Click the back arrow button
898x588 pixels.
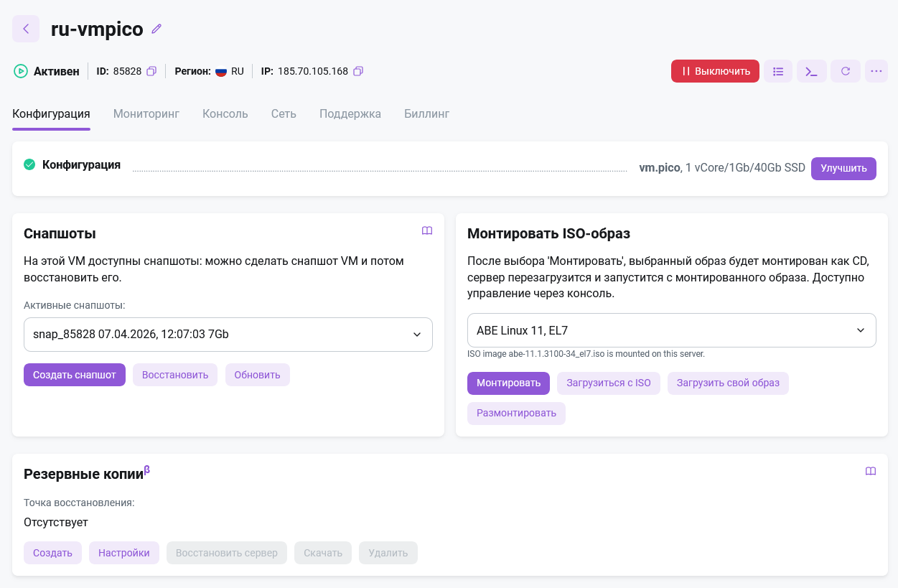[26, 29]
